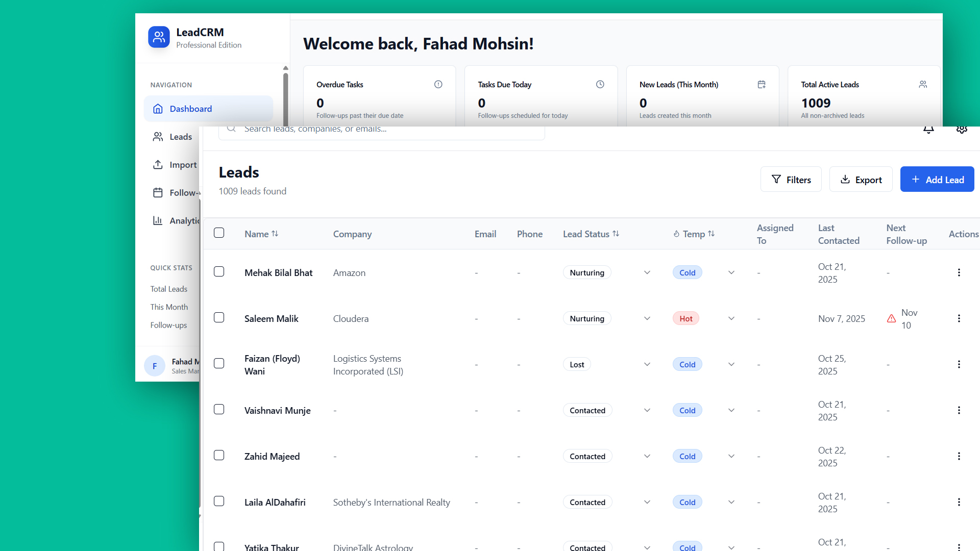Click the warning triangle on Saleem Malik's follow-up
Viewport: 980px width, 551px height.
pos(891,318)
